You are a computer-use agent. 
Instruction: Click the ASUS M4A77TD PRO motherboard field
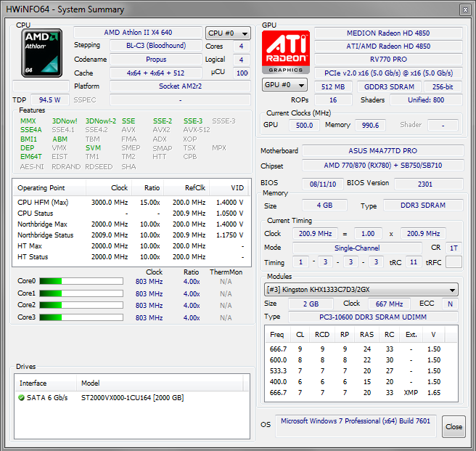383,151
